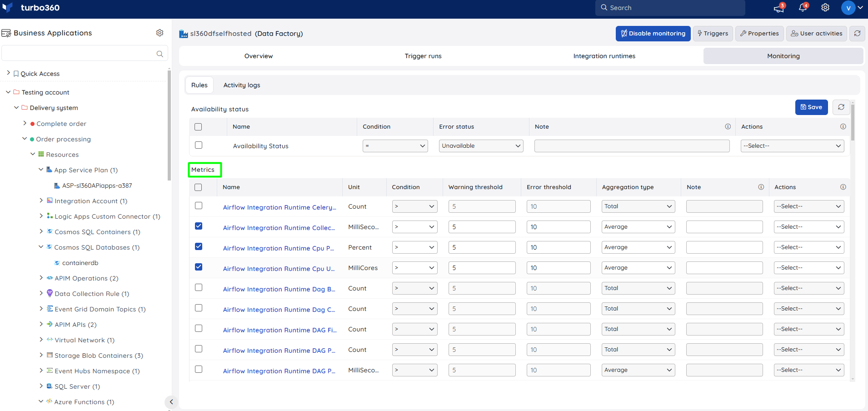Open the Unavailable error status dropdown
The width and height of the screenshot is (868, 411).
(x=481, y=146)
